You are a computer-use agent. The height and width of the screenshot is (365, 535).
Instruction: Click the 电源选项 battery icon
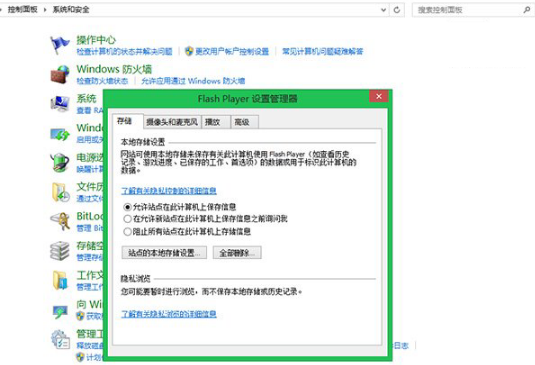coord(60,163)
